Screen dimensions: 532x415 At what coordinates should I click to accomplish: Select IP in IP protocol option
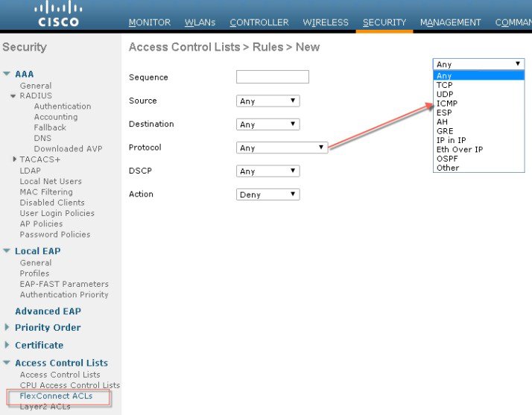(x=479, y=140)
